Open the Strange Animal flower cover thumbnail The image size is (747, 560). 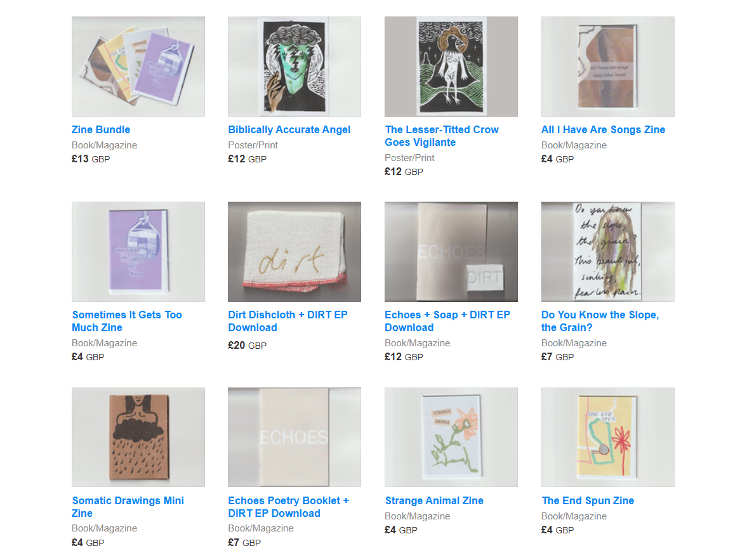tap(451, 437)
